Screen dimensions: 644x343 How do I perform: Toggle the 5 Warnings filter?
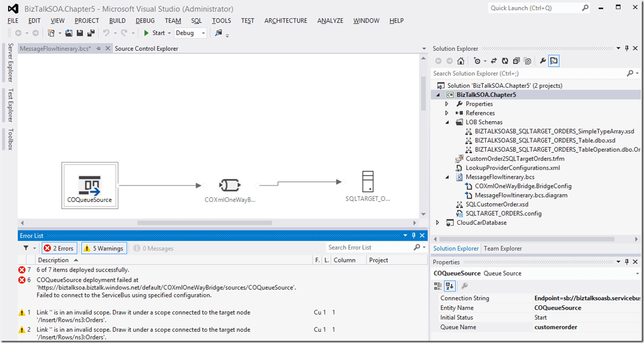point(104,249)
